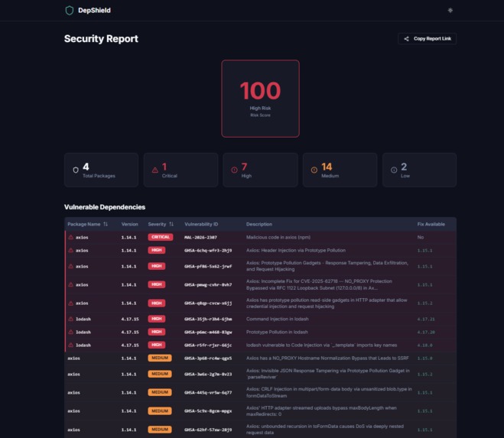
Task: Click the DepShield shield logo icon
Action: [x=70, y=11]
